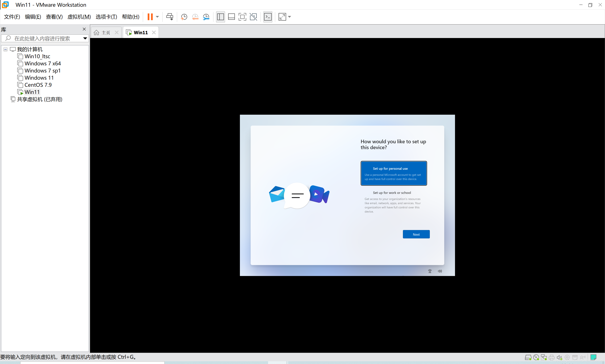Click the network adapter status bar icon
The width and height of the screenshot is (605, 364).
click(x=544, y=357)
